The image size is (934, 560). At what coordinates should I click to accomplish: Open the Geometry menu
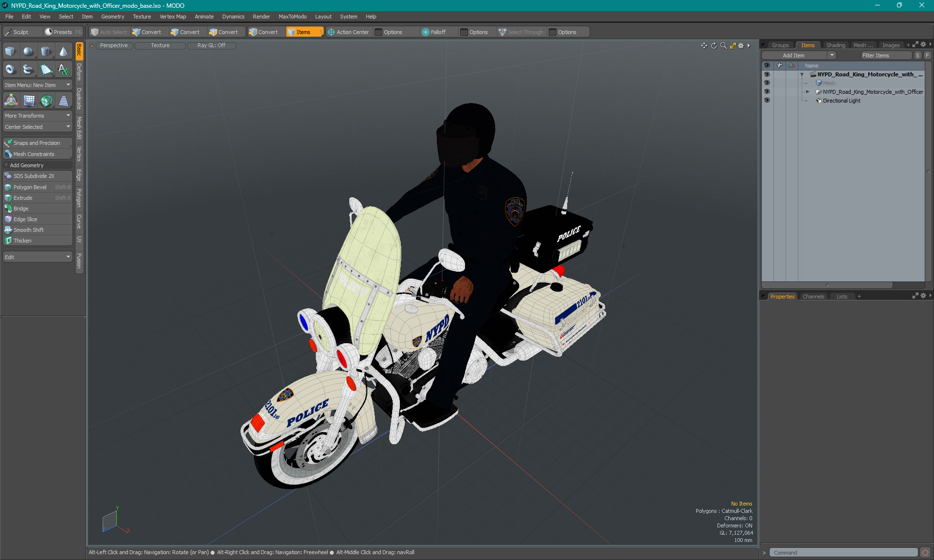[112, 17]
